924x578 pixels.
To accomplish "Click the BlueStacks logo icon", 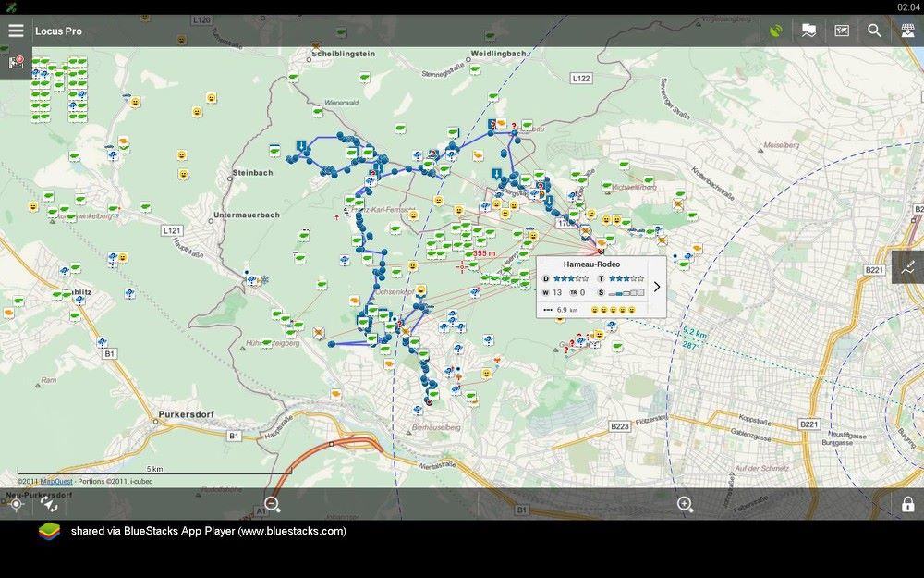I will tap(49, 531).
